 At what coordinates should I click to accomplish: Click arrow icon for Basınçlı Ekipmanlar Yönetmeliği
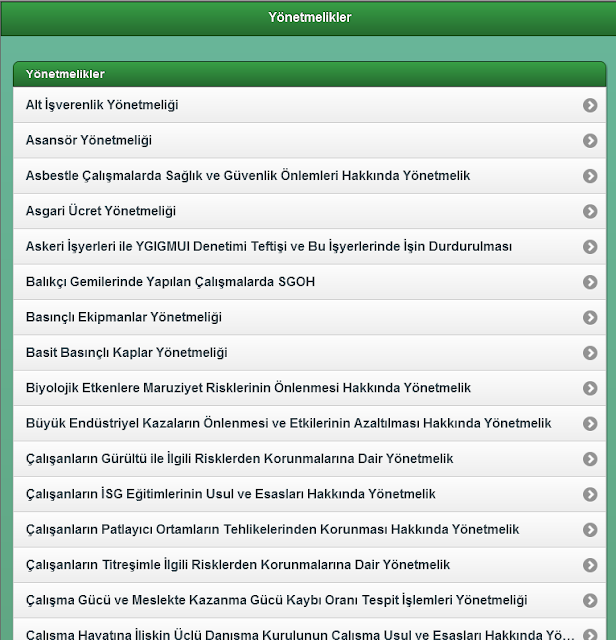(x=590, y=318)
